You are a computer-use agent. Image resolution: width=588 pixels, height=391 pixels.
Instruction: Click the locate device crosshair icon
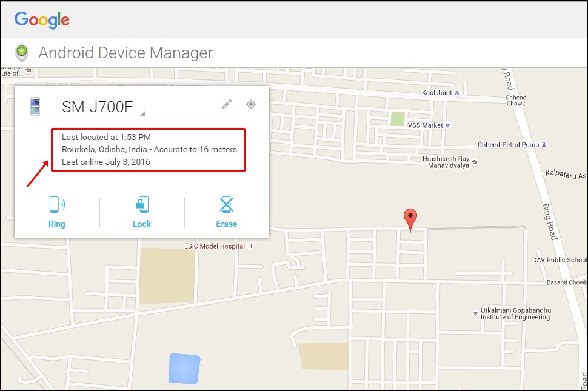click(251, 104)
